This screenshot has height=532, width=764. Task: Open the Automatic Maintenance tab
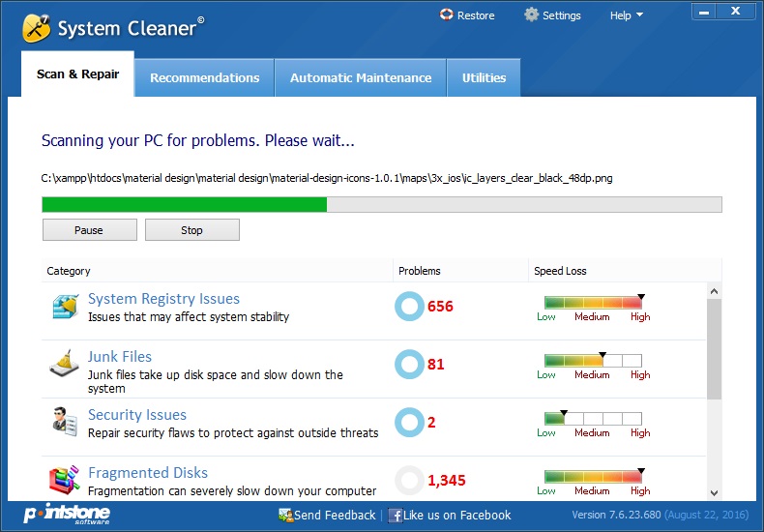click(361, 77)
